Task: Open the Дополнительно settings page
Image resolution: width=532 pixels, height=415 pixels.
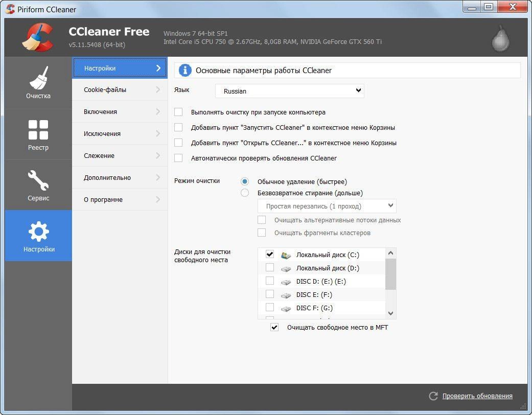Action: (120, 177)
